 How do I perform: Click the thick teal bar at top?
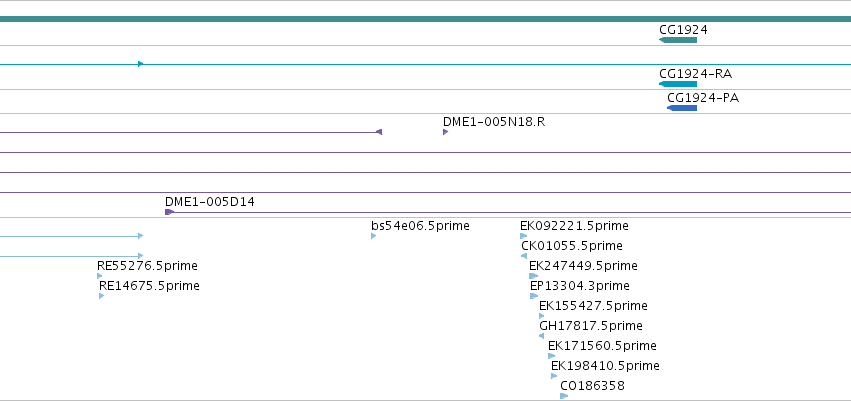coord(426,19)
